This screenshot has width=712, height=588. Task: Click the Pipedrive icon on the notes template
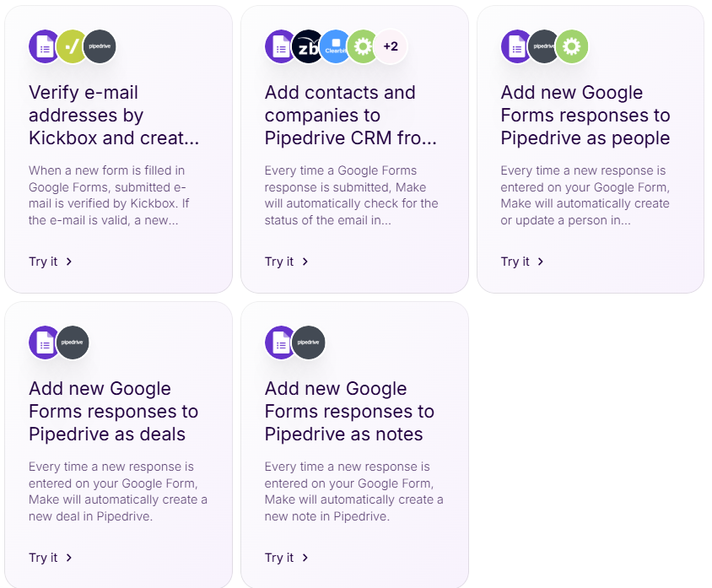[x=308, y=343]
